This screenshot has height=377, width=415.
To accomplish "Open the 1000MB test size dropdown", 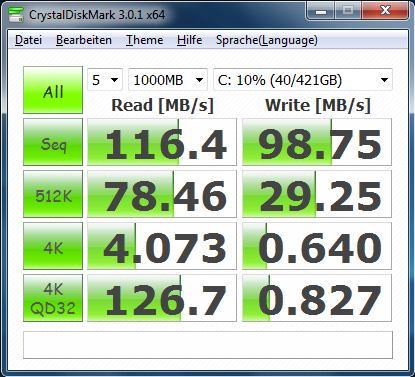I will tap(168, 80).
